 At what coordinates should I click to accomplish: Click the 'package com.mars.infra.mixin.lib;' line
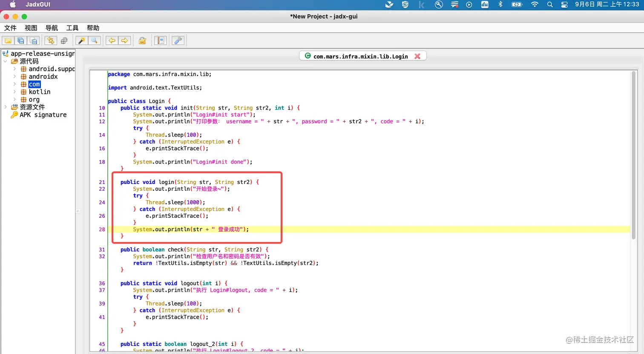[x=160, y=74]
